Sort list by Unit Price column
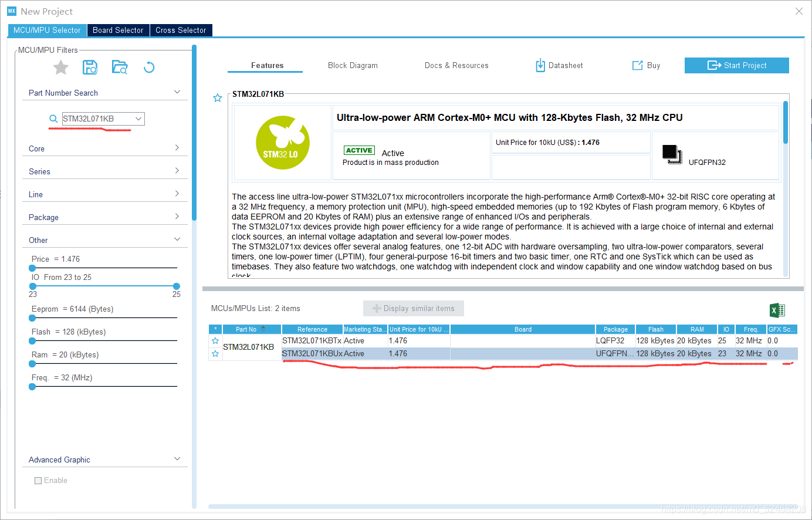The image size is (812, 520). tap(419, 329)
